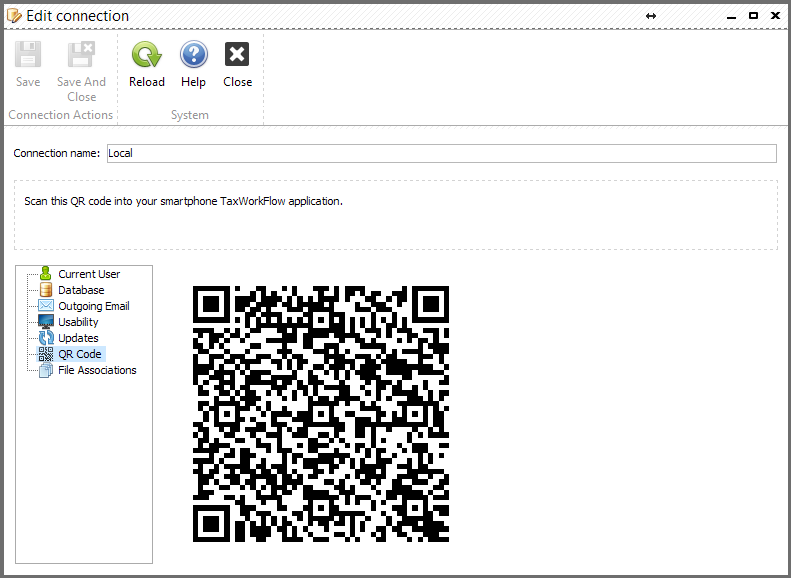Focus the Connection name input field
791x578 pixels.
pyautogui.click(x=442, y=153)
